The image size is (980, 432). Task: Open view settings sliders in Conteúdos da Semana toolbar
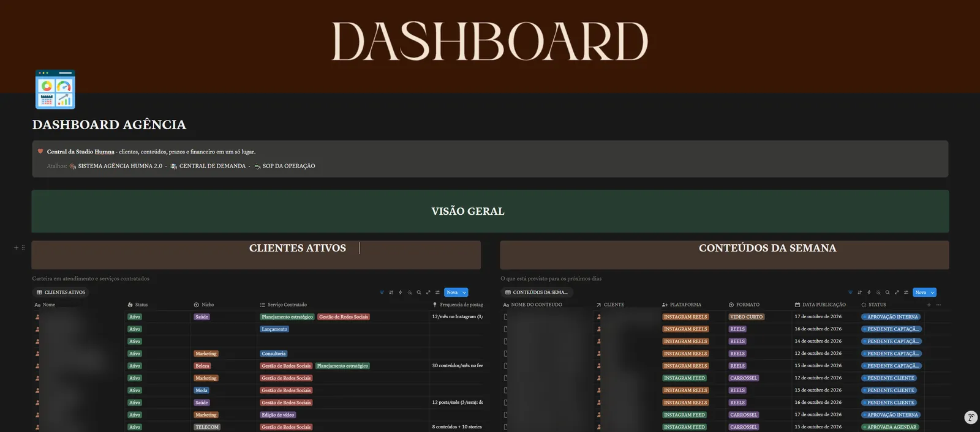[906, 292]
